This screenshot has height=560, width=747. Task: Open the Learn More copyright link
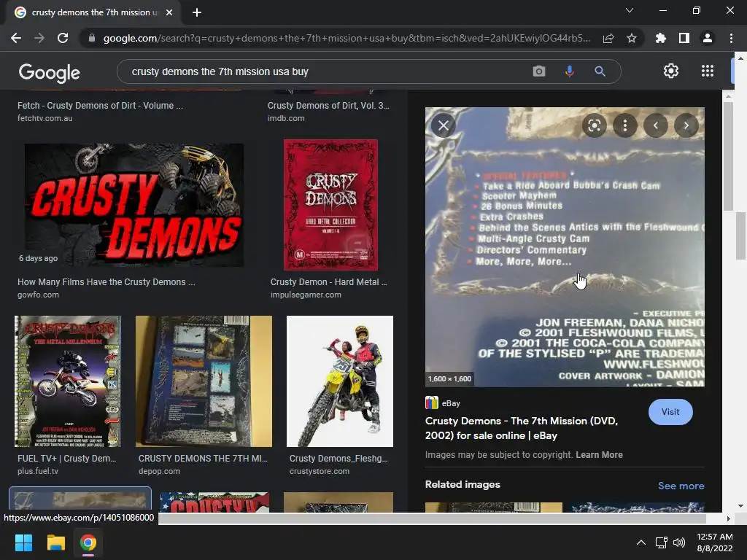coord(599,455)
